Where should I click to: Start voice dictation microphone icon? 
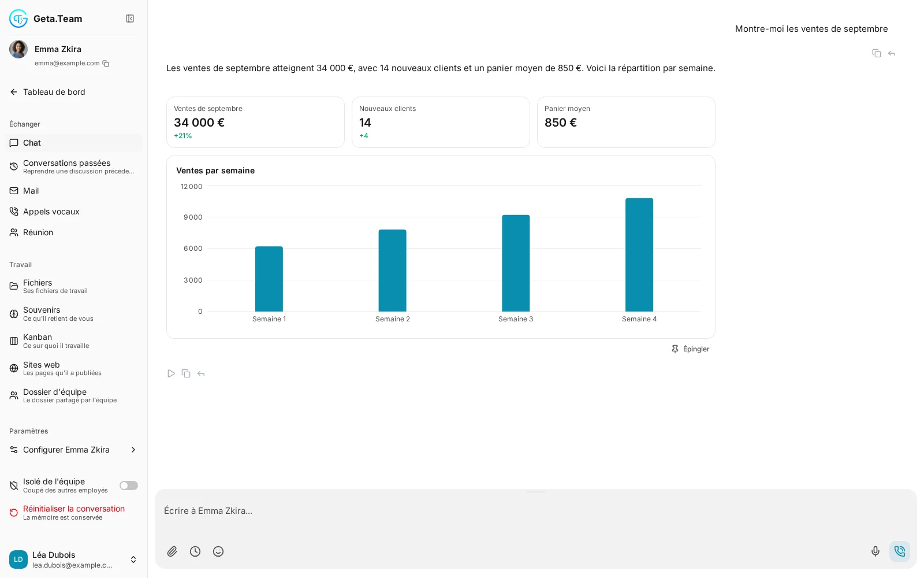pos(875,551)
